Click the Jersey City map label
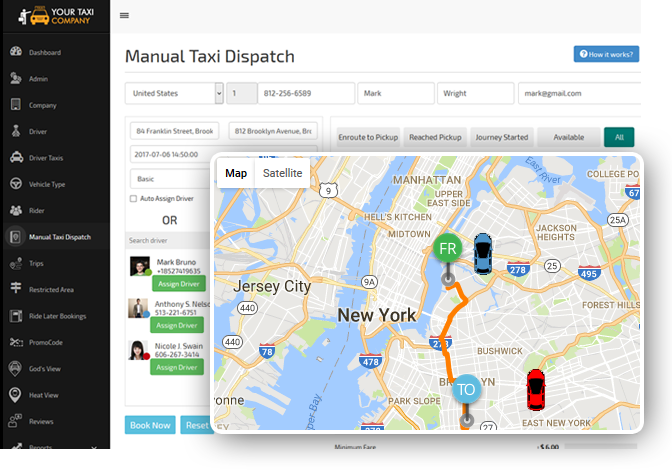Image resolution: width=672 pixels, height=470 pixels. [272, 286]
